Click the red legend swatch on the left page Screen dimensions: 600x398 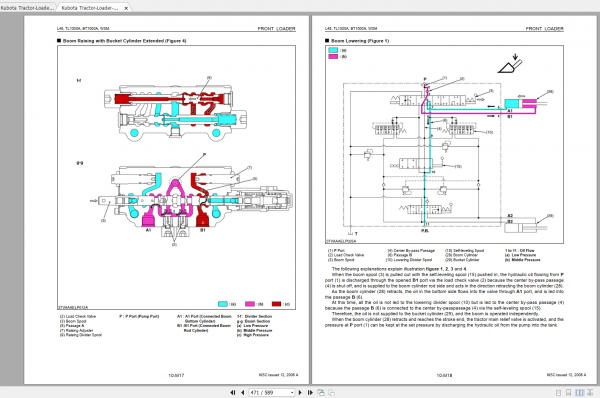click(x=276, y=304)
